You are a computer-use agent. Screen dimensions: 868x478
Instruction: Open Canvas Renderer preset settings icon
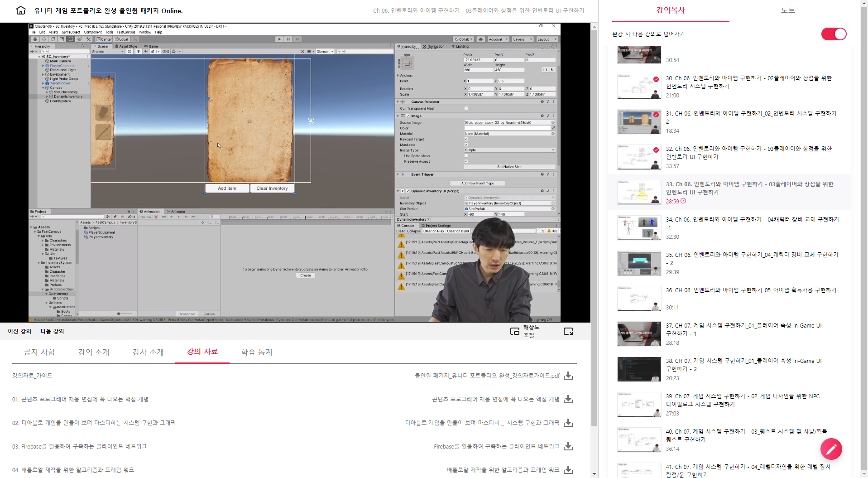pyautogui.click(x=547, y=102)
